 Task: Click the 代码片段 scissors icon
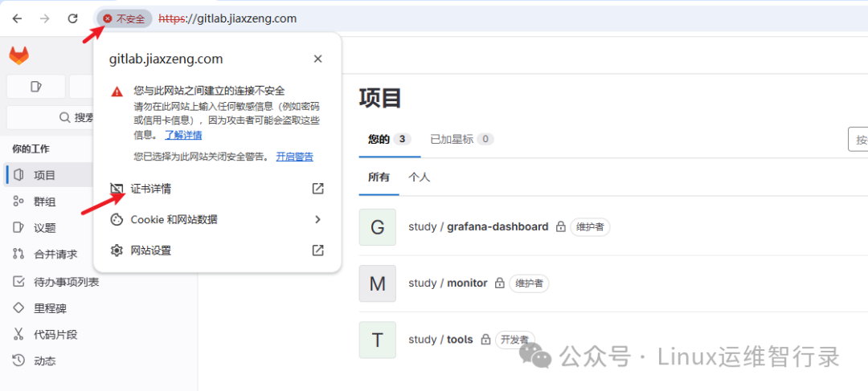pos(18,335)
